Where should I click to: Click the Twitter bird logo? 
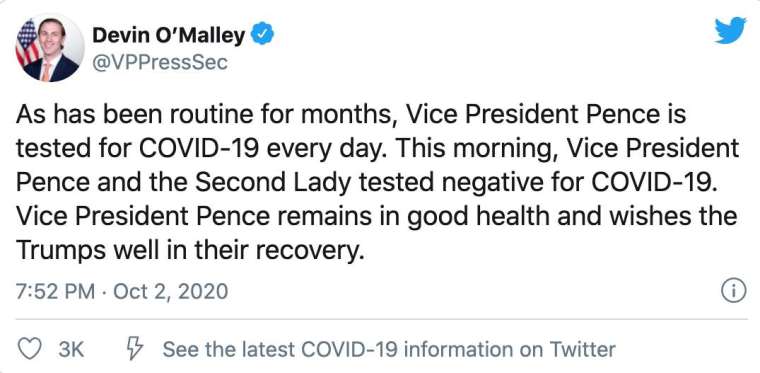coord(730,30)
